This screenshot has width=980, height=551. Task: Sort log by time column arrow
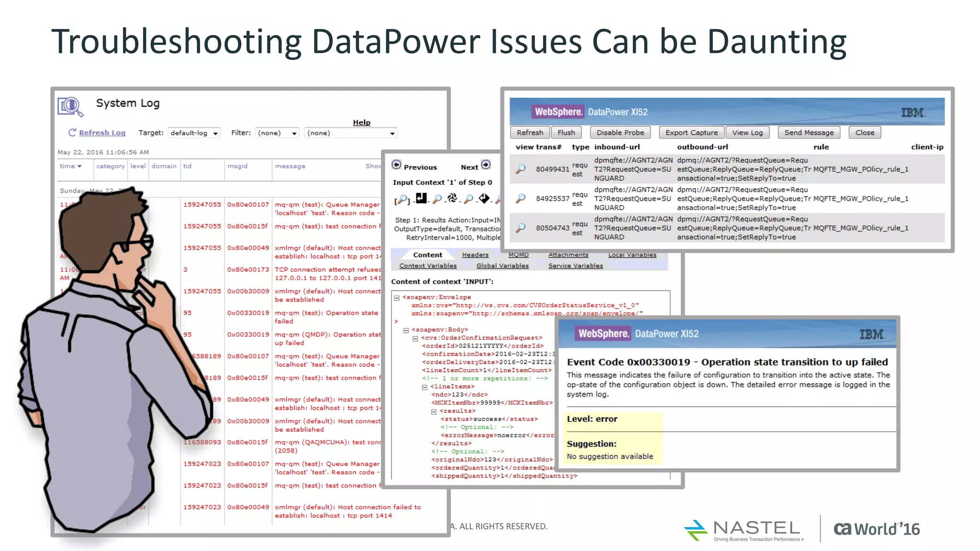coord(79,166)
